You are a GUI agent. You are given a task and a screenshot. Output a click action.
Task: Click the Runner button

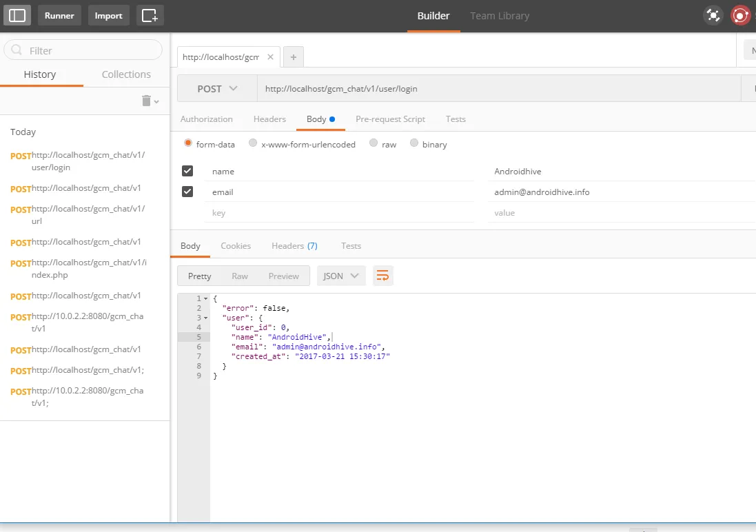coord(59,15)
